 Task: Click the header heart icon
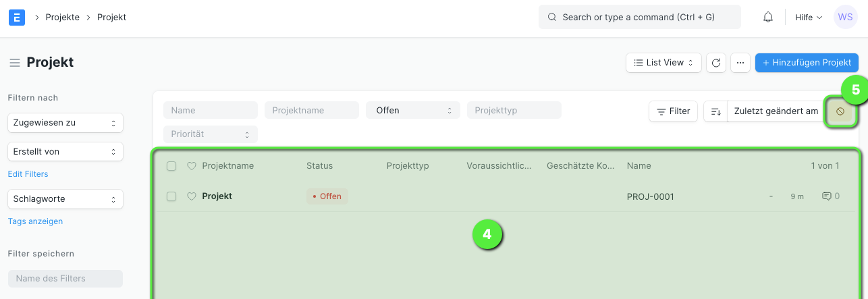click(191, 166)
